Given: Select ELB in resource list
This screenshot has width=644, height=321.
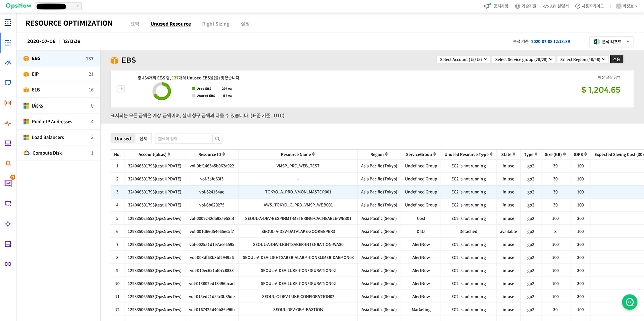Looking at the screenshot, I should click(x=58, y=90).
